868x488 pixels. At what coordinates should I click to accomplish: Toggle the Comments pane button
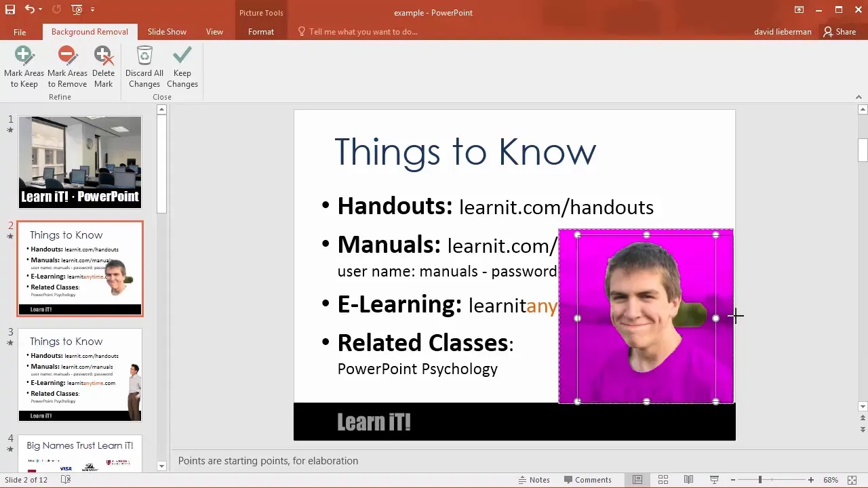pyautogui.click(x=587, y=480)
